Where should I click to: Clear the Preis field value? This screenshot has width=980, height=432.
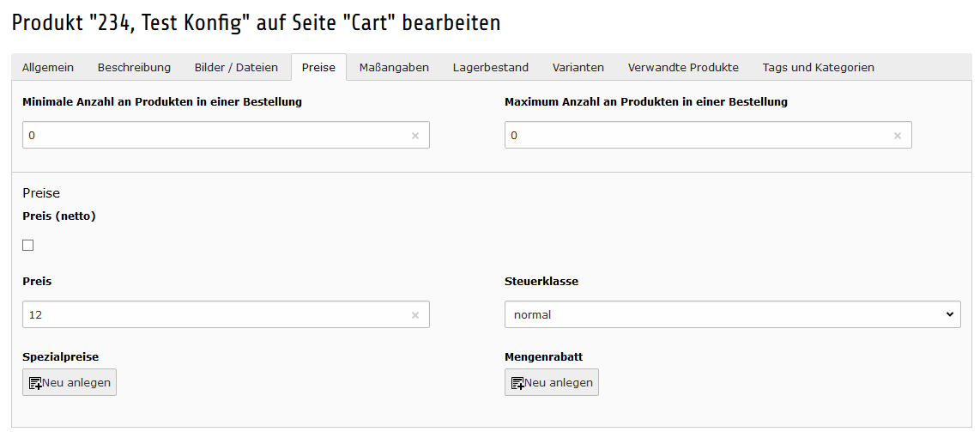415,315
